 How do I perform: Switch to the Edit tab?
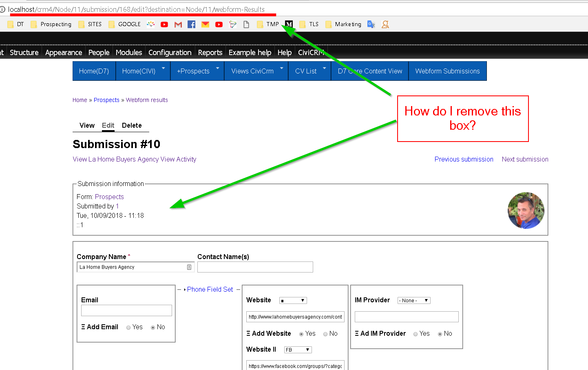click(108, 125)
